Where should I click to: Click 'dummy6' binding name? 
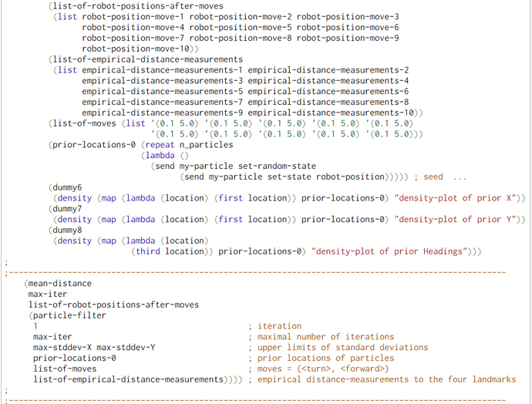(67, 187)
